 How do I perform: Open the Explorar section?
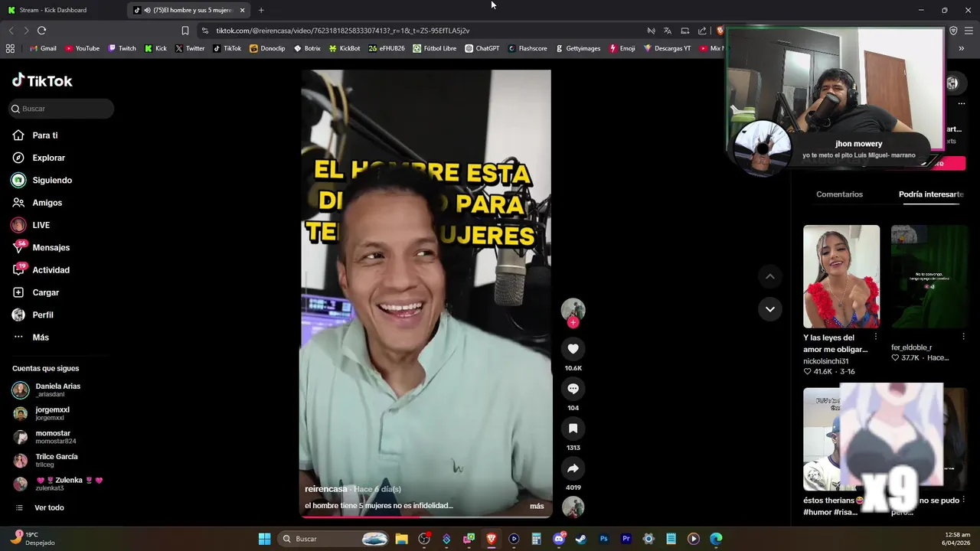click(48, 158)
